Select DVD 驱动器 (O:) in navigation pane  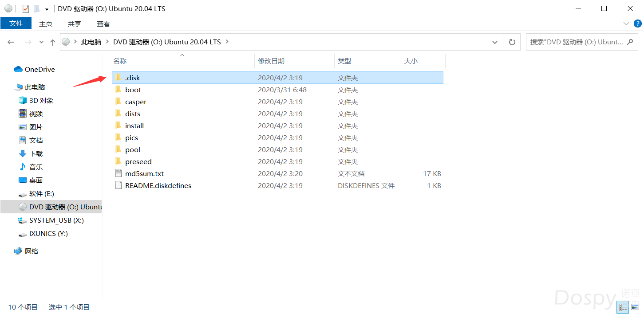(51, 207)
